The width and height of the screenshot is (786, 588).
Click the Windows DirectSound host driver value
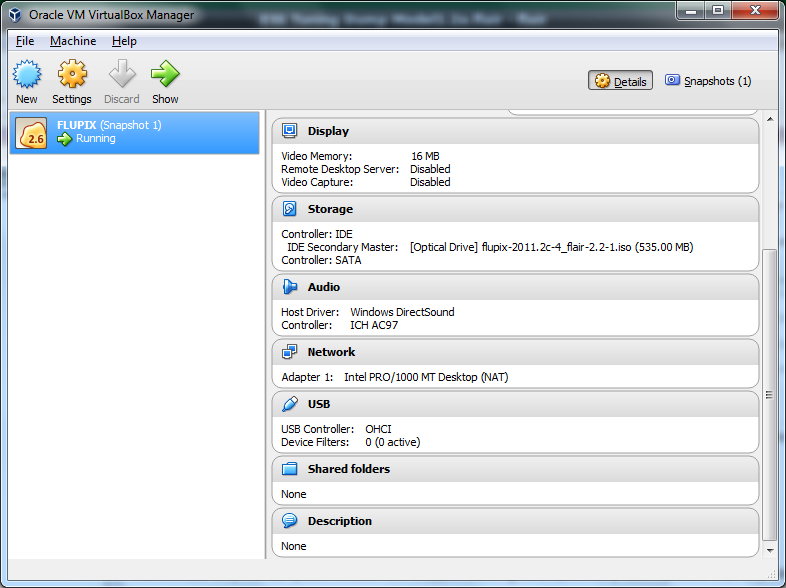pyautogui.click(x=403, y=312)
